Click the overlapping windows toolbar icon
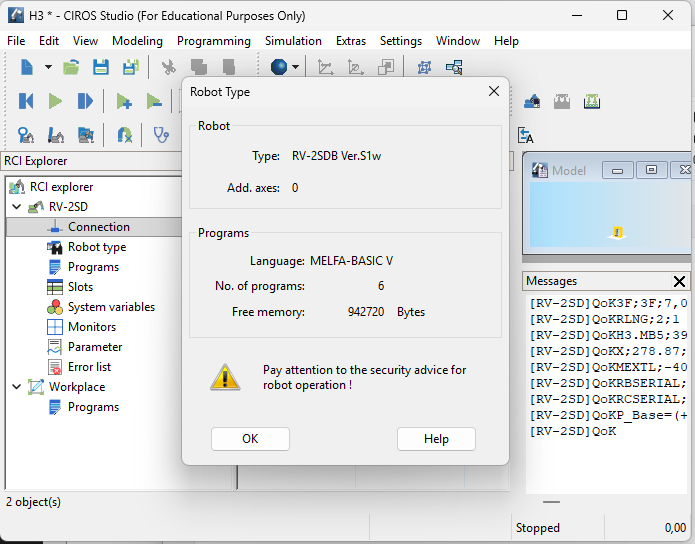Viewport: 695px width, 544px height. (386, 67)
